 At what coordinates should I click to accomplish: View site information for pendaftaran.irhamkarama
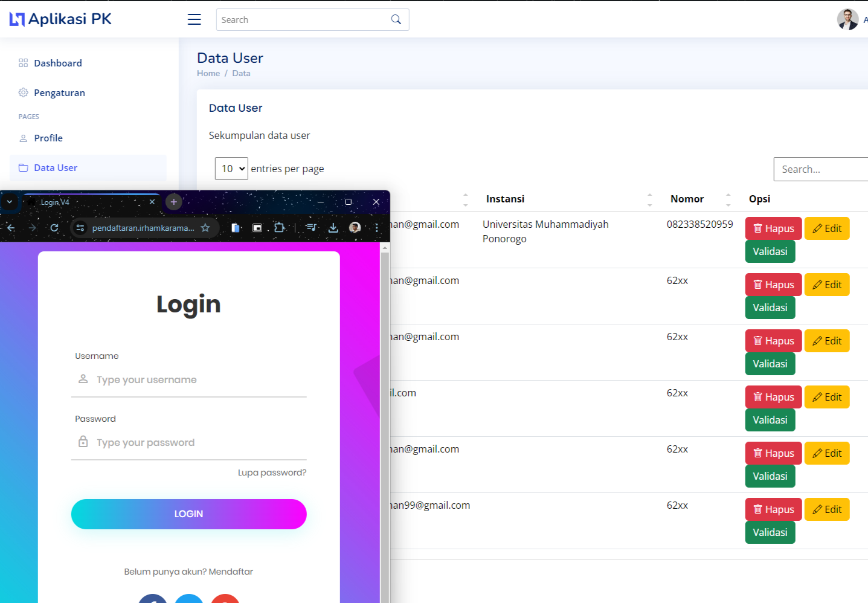pos(80,228)
